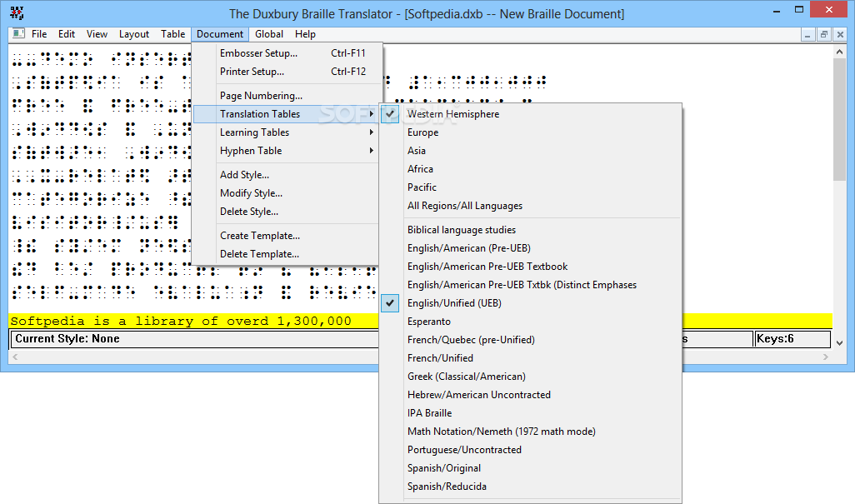The width and height of the screenshot is (855, 504).
Task: Open the File menu
Action: [x=38, y=34]
